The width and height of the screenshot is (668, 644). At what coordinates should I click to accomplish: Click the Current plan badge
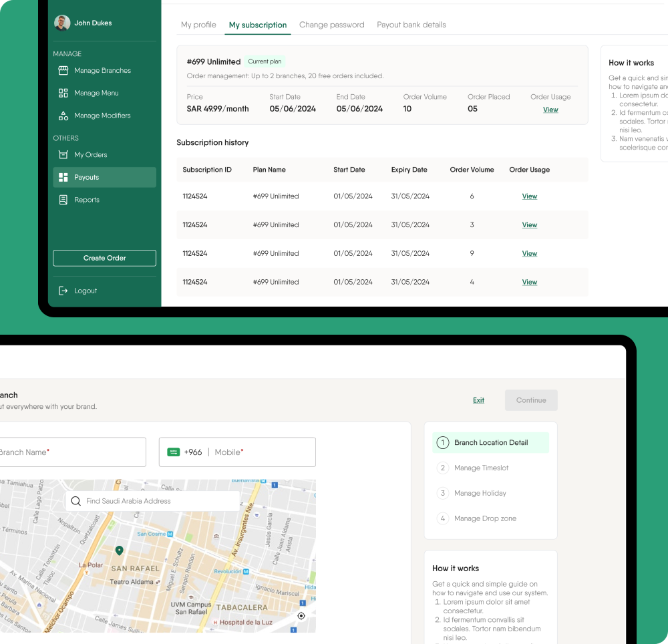click(x=265, y=61)
